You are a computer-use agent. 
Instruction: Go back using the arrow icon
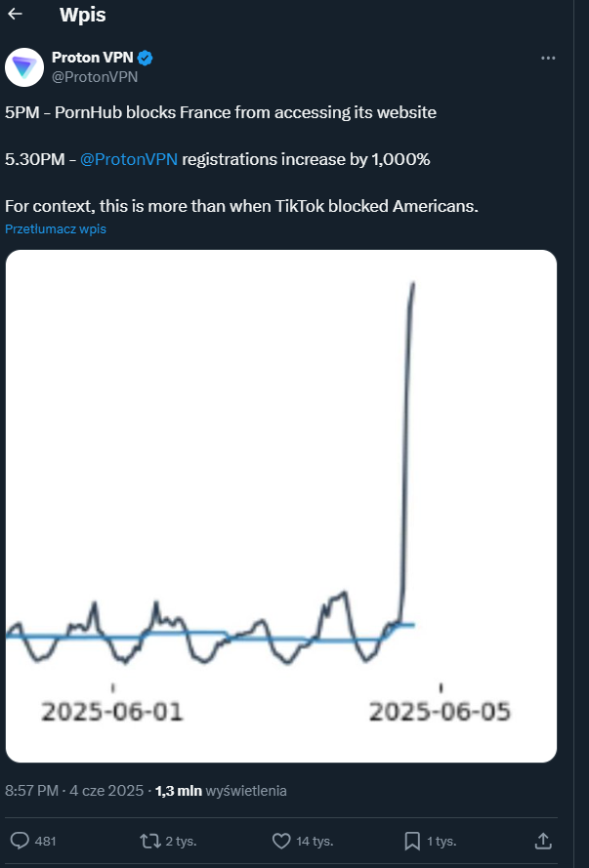[x=15, y=14]
